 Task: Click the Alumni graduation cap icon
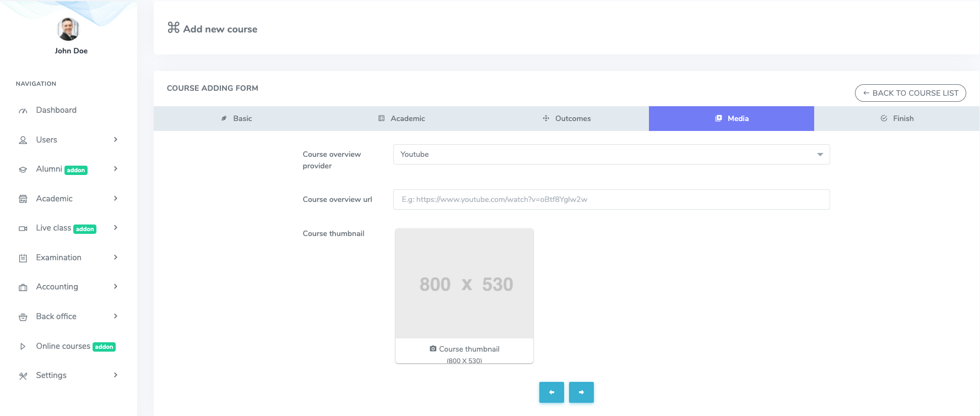click(x=23, y=169)
